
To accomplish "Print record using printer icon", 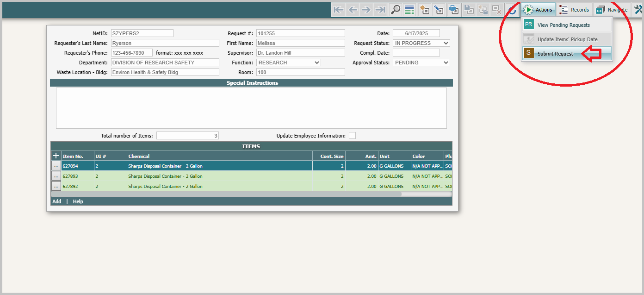I will (x=454, y=10).
